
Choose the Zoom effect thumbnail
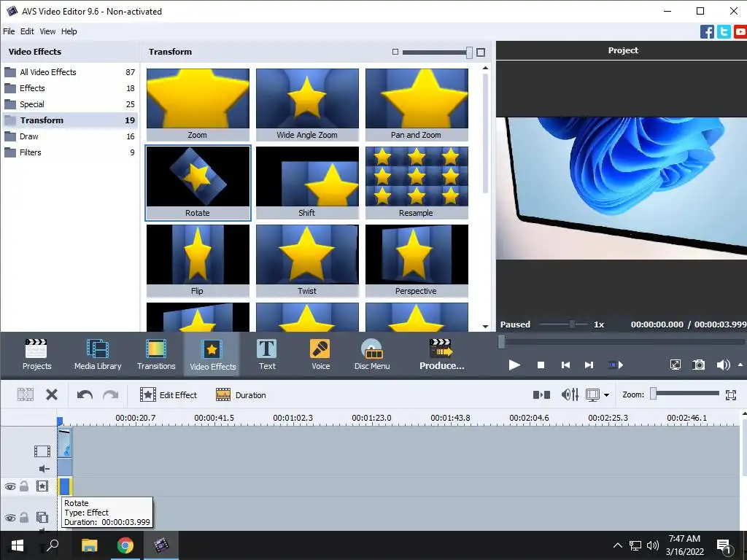(198, 104)
